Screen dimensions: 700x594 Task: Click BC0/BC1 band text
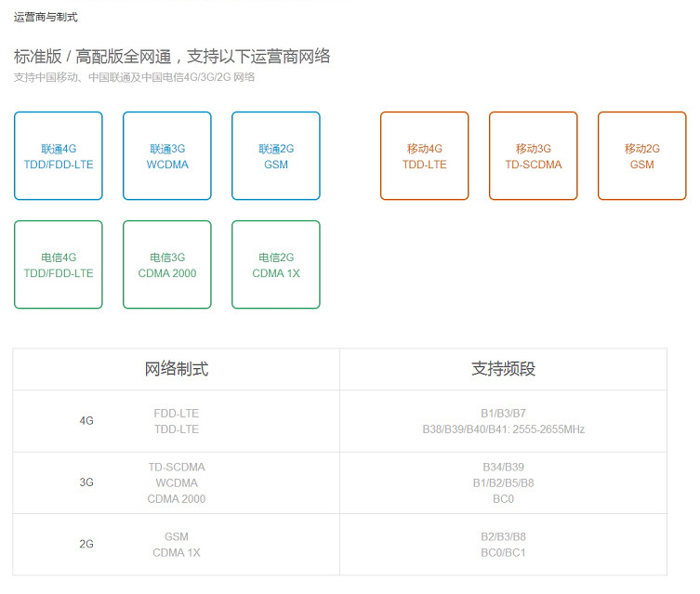(503, 553)
